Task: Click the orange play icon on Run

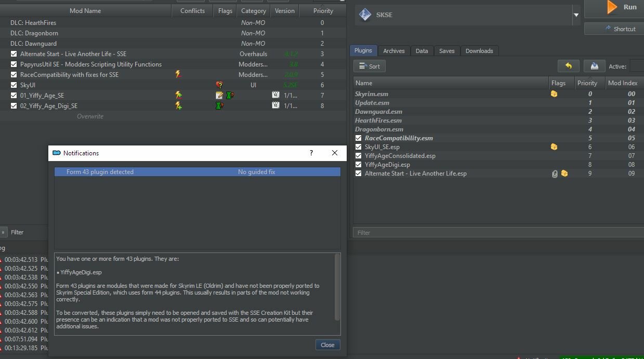Action: [x=612, y=7]
